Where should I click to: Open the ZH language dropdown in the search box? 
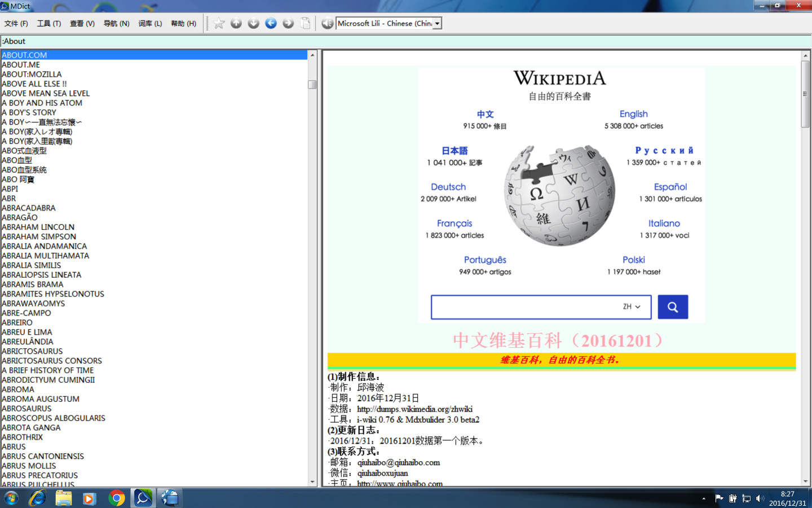coord(635,306)
